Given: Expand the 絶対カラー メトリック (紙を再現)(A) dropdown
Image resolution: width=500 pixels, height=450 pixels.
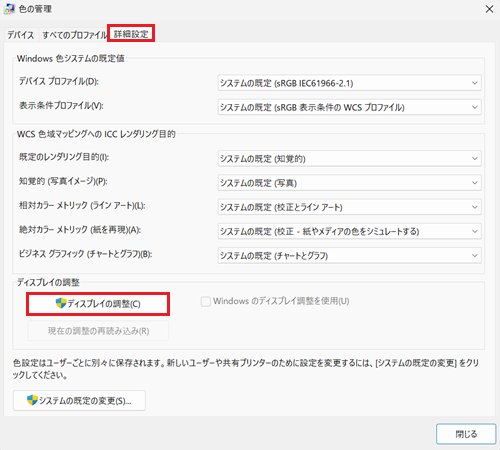Looking at the screenshot, I should coord(349,231).
